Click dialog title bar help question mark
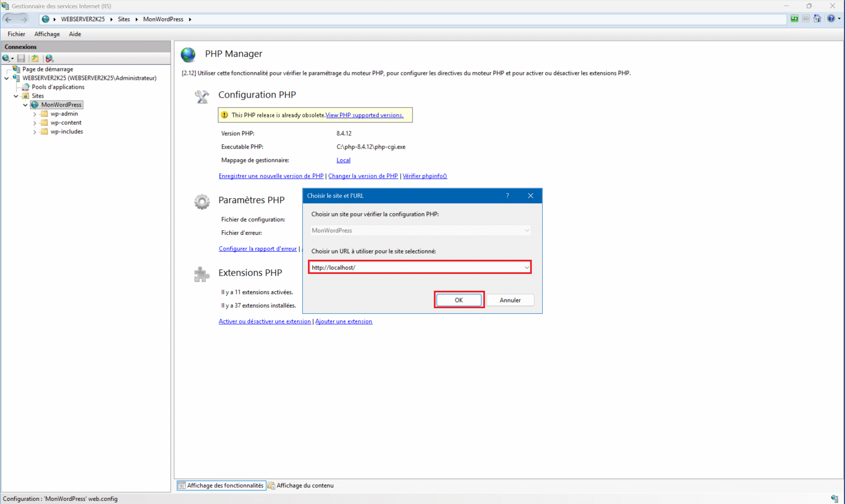845x504 pixels. click(507, 196)
